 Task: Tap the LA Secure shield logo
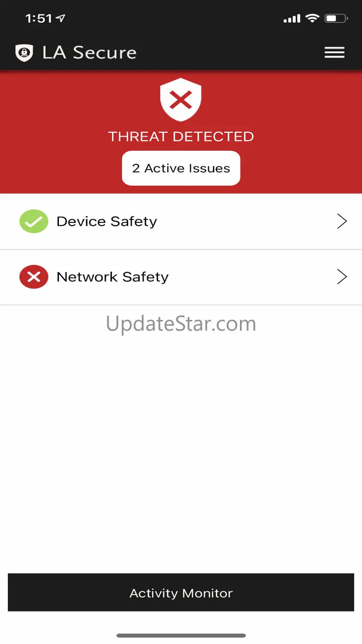pyautogui.click(x=24, y=53)
